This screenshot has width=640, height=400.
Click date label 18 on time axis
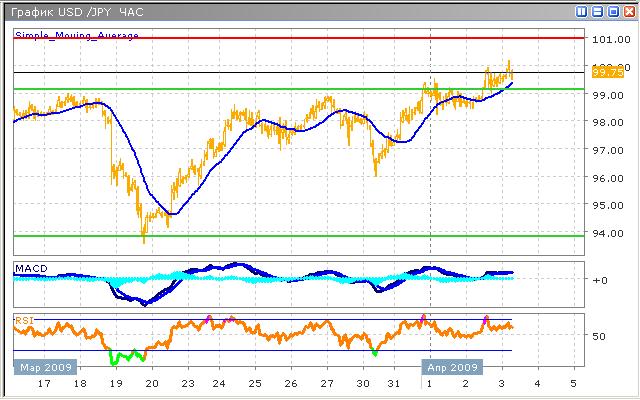(x=80, y=384)
